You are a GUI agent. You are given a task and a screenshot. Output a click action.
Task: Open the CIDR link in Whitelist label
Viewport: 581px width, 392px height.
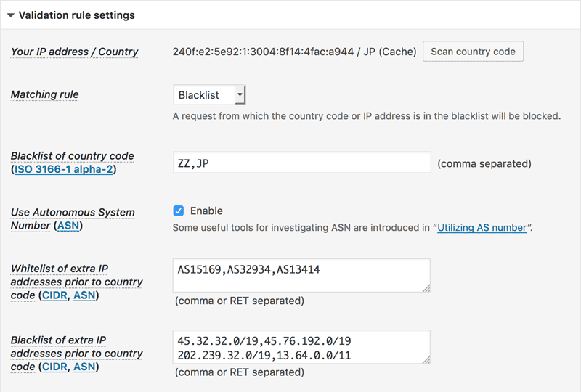55,295
